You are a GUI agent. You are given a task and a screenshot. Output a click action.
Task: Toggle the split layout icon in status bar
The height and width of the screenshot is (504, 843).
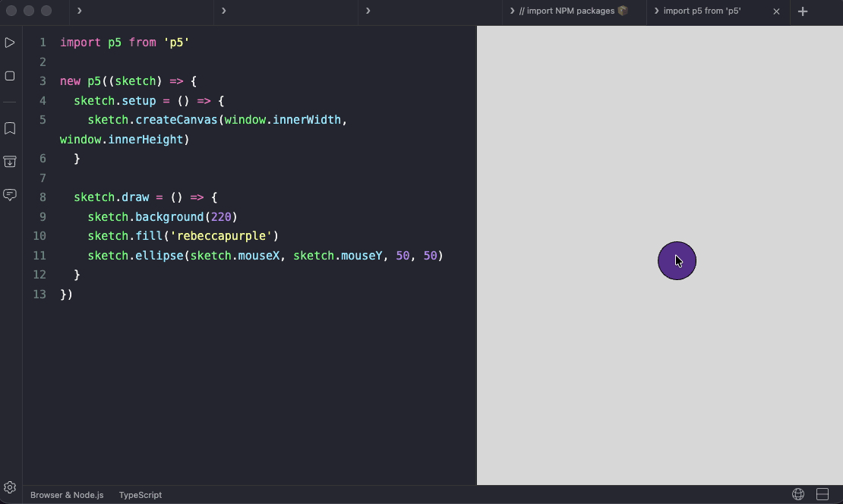click(x=822, y=494)
